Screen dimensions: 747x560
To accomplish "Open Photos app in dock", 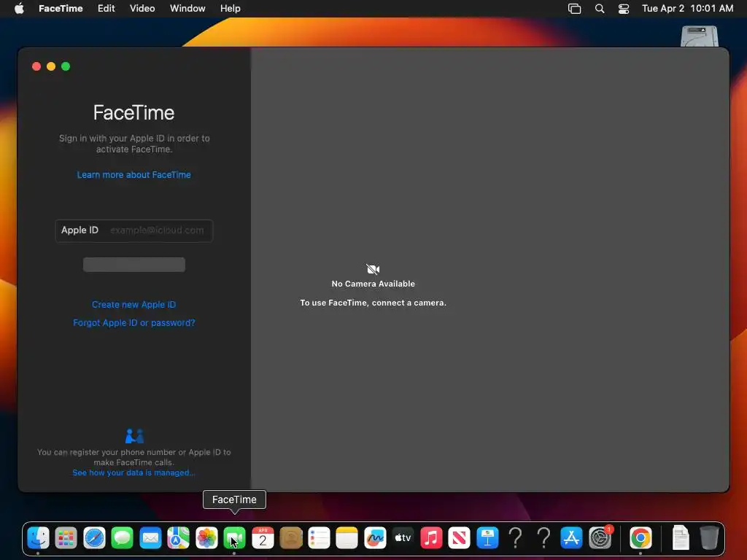I will (x=206, y=538).
